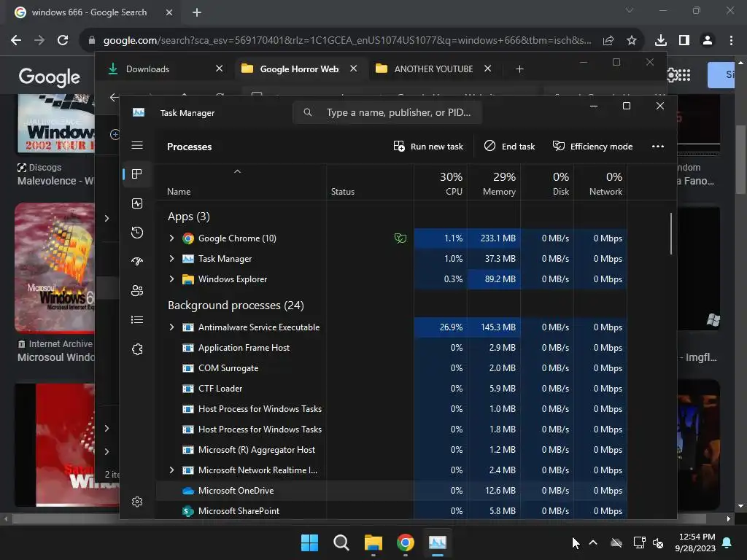The width and height of the screenshot is (747, 560).
Task: Click Run new task button
Action: (428, 146)
